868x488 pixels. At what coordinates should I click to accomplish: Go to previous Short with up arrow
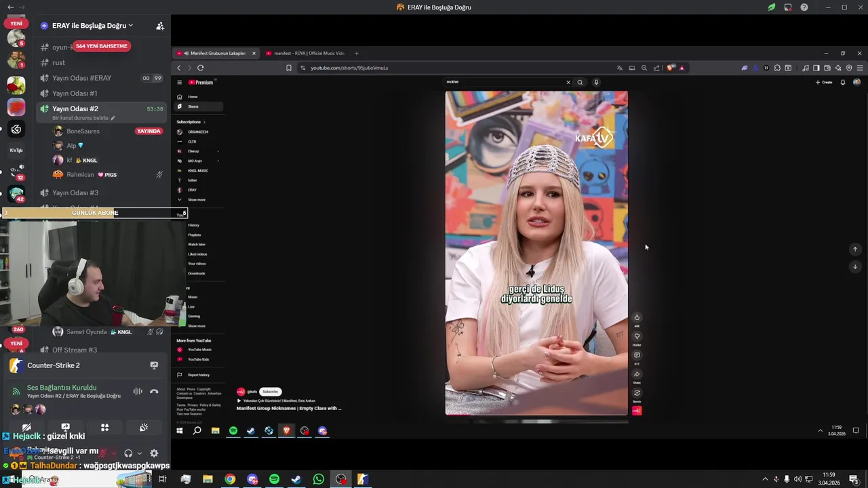click(855, 249)
